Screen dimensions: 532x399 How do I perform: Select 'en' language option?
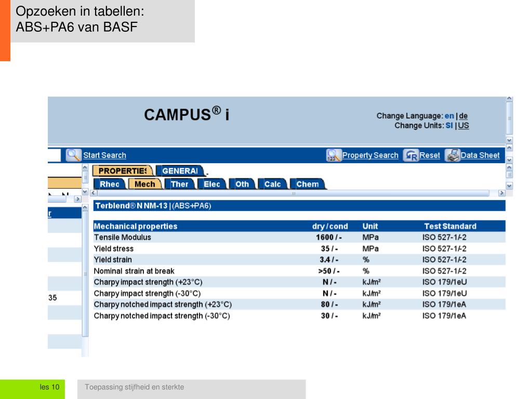tap(449, 116)
